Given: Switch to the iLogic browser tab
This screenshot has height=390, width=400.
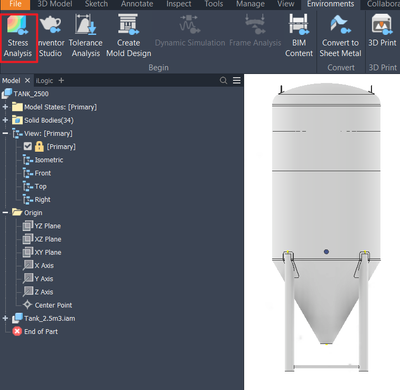Looking at the screenshot, I should point(44,81).
